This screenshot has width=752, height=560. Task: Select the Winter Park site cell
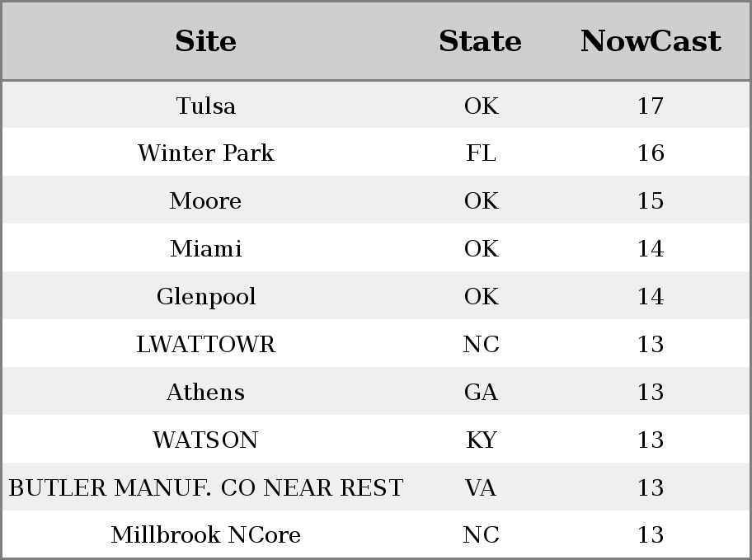coord(206,153)
